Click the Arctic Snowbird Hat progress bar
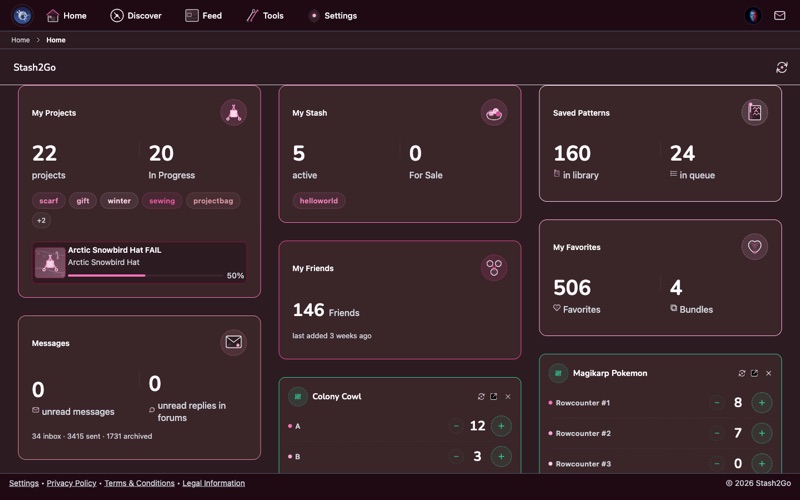This screenshot has width=800, height=500. pyautogui.click(x=144, y=275)
